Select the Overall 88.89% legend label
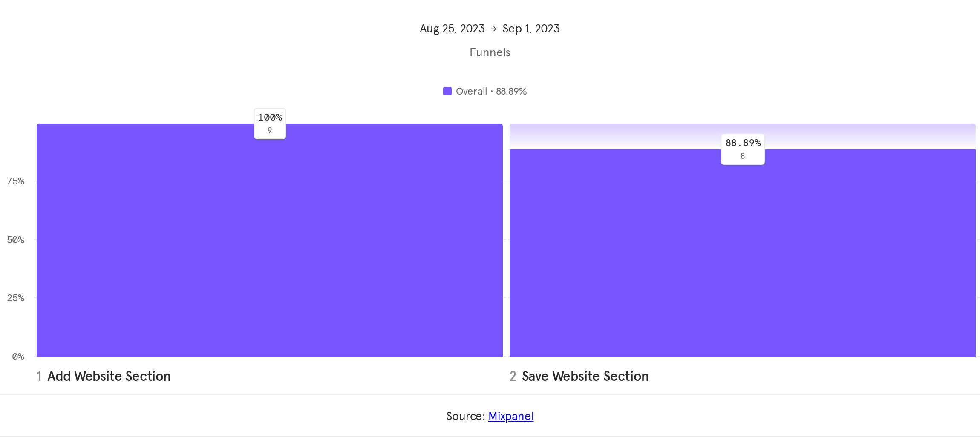Viewport: 980px width, 437px height. click(491, 91)
